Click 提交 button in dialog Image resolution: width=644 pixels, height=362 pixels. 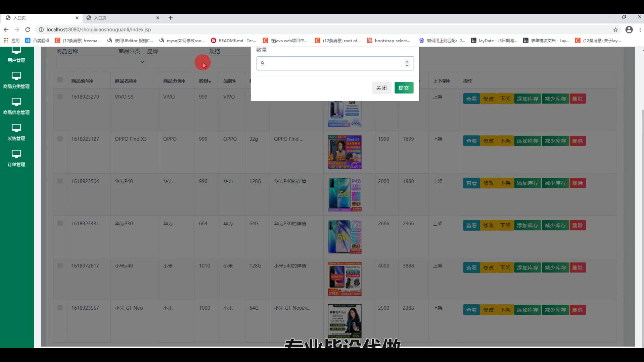(404, 88)
